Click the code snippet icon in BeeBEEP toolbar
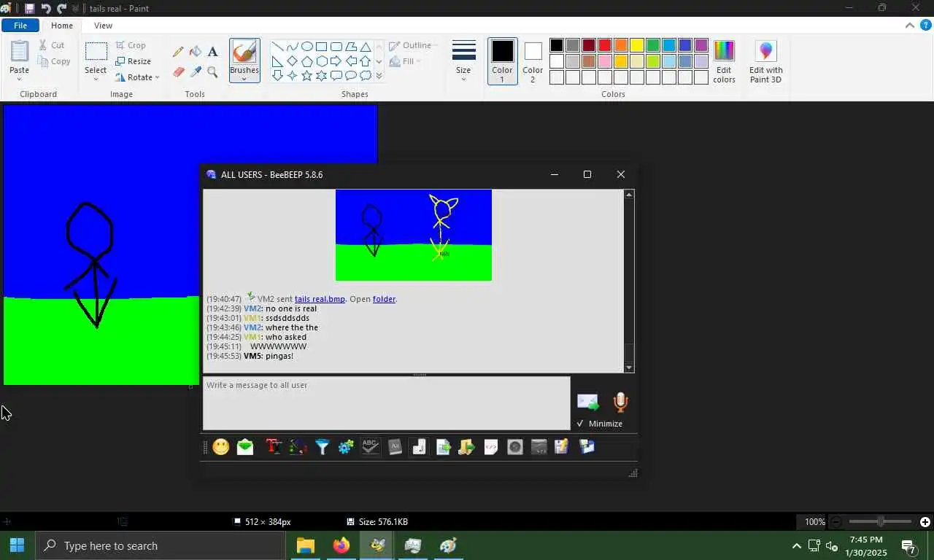Screen dimensions: 934x560 (491, 447)
